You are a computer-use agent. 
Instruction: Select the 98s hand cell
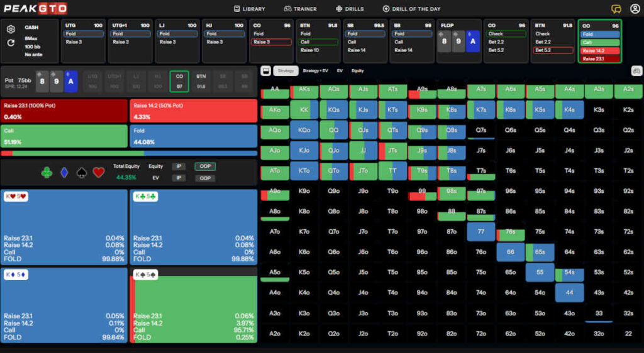pyautogui.click(x=452, y=193)
